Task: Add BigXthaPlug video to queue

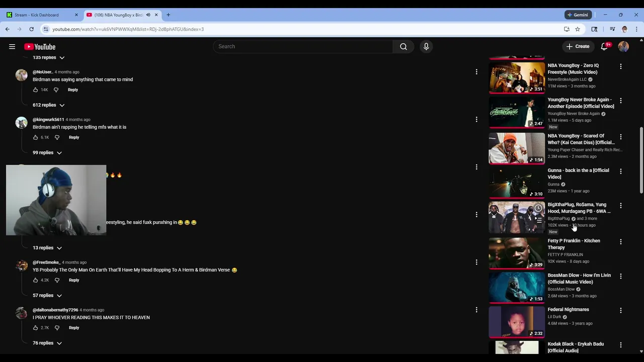Action: pos(538,220)
